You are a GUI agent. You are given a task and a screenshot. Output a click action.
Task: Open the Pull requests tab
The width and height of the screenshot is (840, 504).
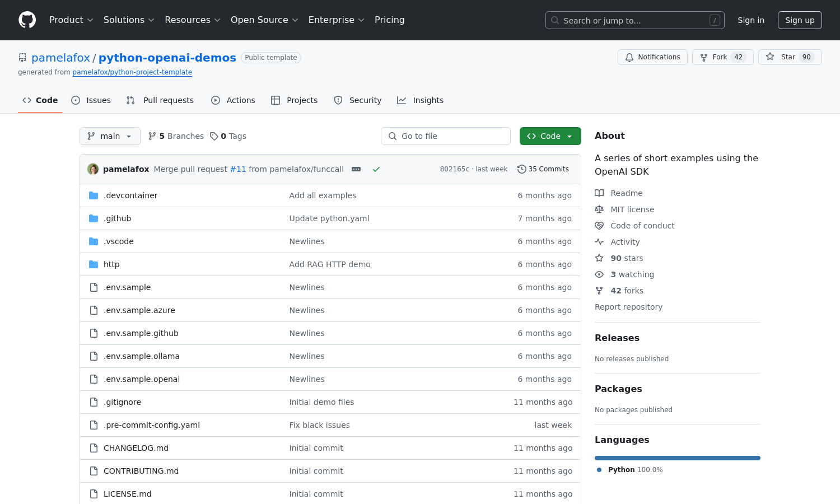pos(160,100)
